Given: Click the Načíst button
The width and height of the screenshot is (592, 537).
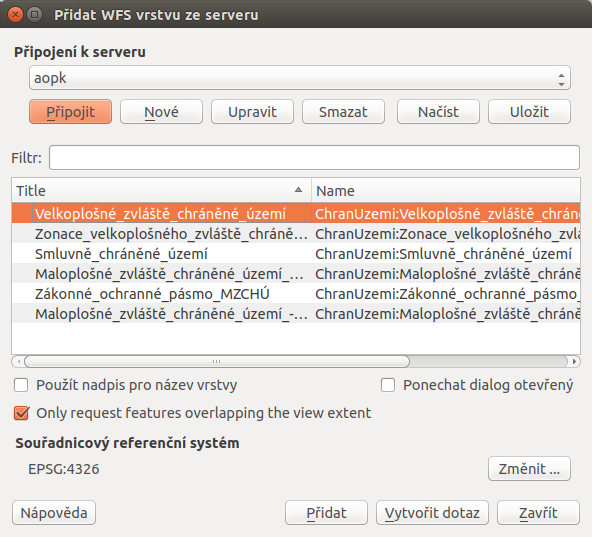Looking at the screenshot, I should point(438,112).
